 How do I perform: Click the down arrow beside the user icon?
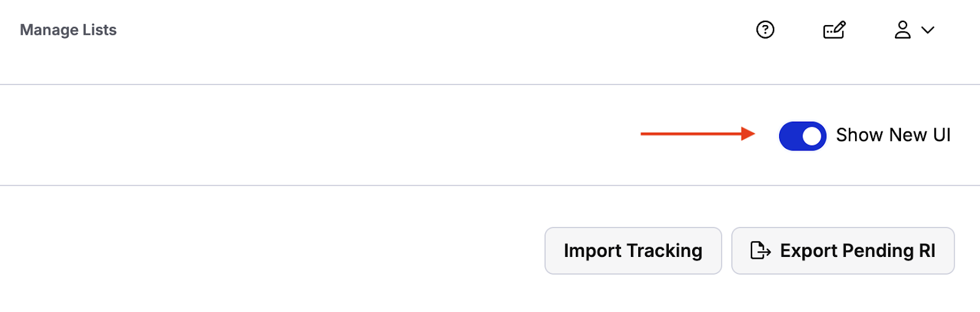[x=928, y=30]
